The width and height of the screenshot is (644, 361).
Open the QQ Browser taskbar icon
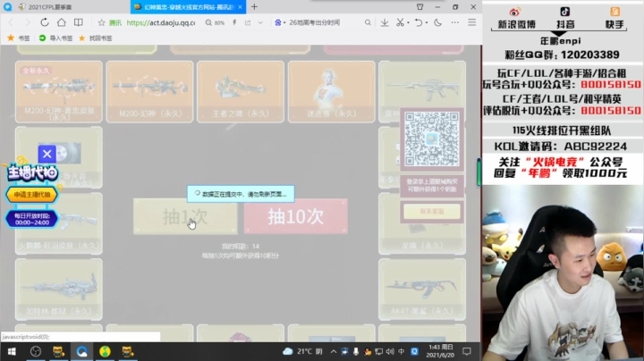(81, 351)
